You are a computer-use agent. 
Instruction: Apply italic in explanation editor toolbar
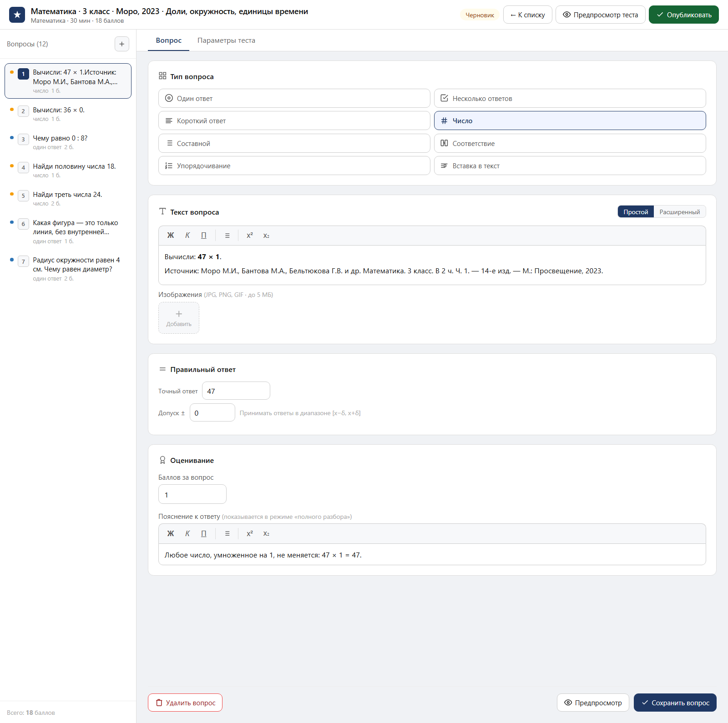click(187, 534)
